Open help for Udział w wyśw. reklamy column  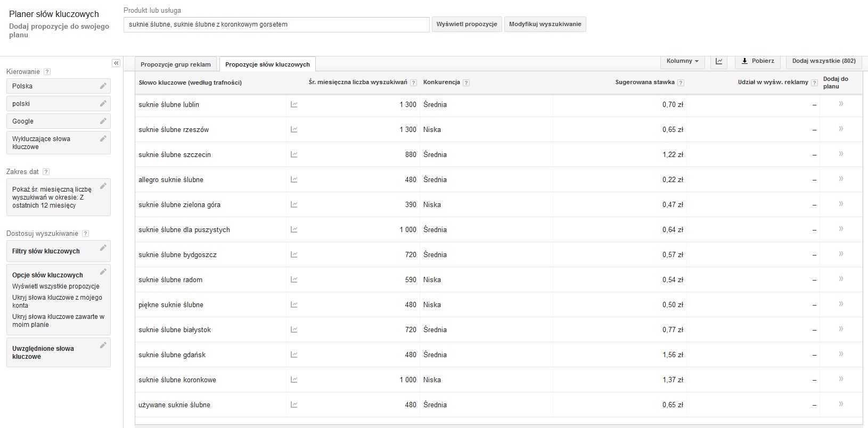coord(814,83)
